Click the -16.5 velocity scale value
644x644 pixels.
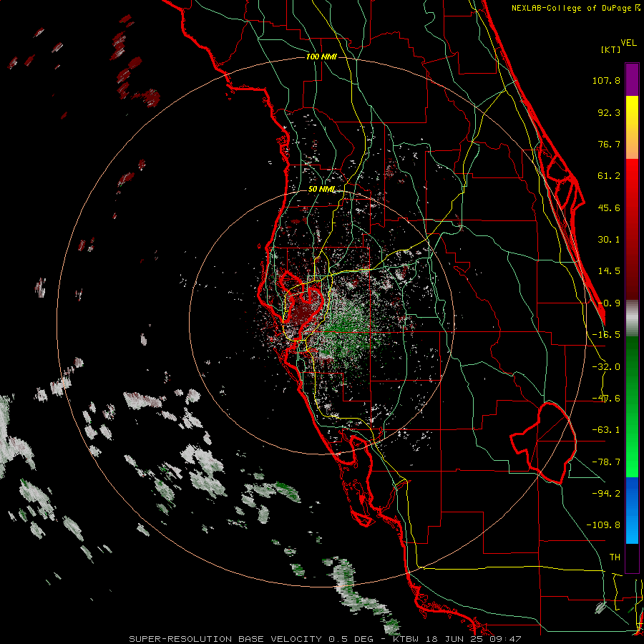[606, 335]
